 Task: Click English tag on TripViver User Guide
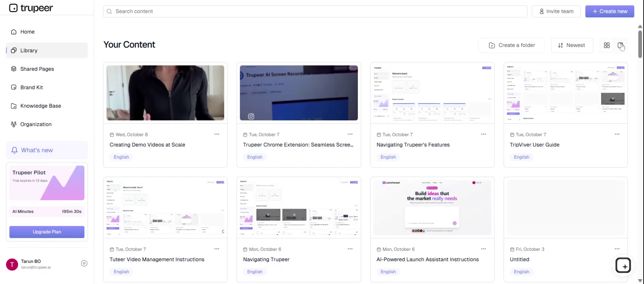522,157
